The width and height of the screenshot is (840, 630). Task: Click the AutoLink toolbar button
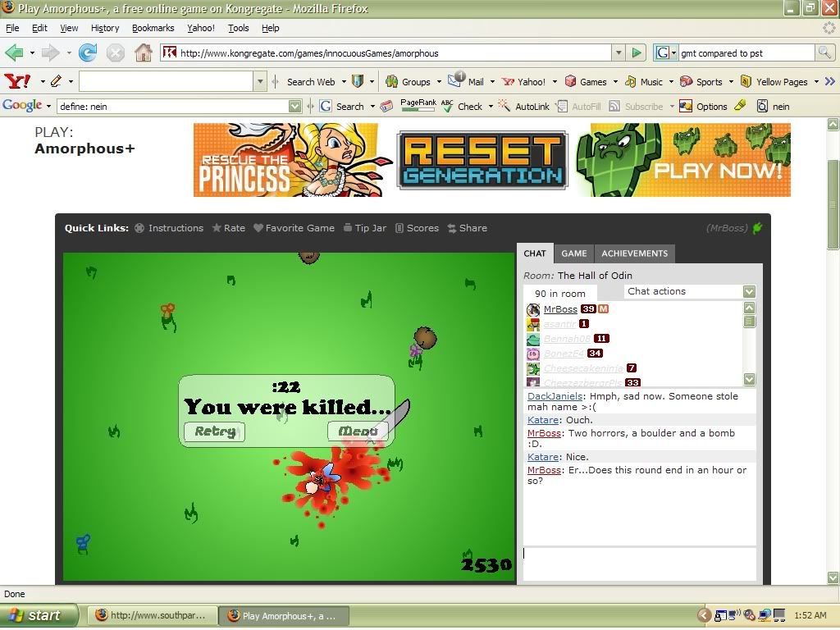(x=524, y=106)
